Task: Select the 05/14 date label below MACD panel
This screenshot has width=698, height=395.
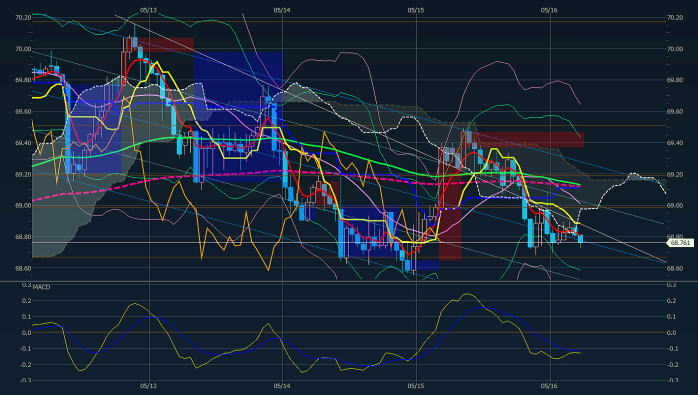Action: pyautogui.click(x=282, y=386)
